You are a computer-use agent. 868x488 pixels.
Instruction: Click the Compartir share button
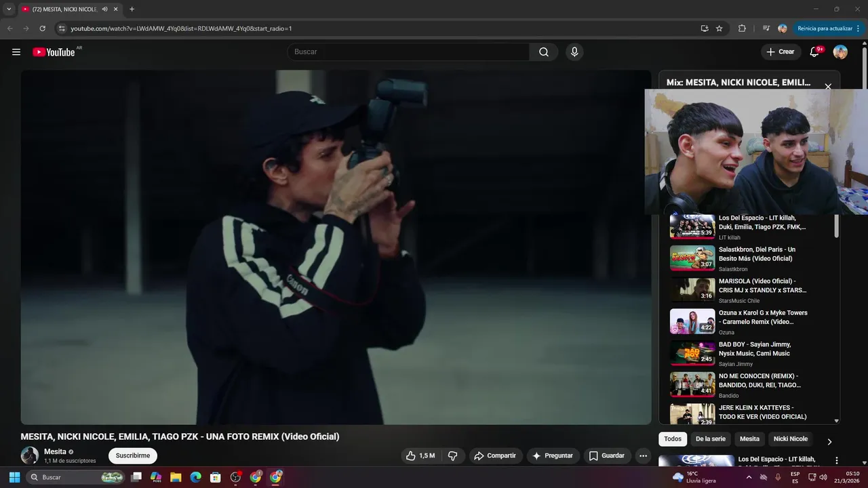[495, 456]
